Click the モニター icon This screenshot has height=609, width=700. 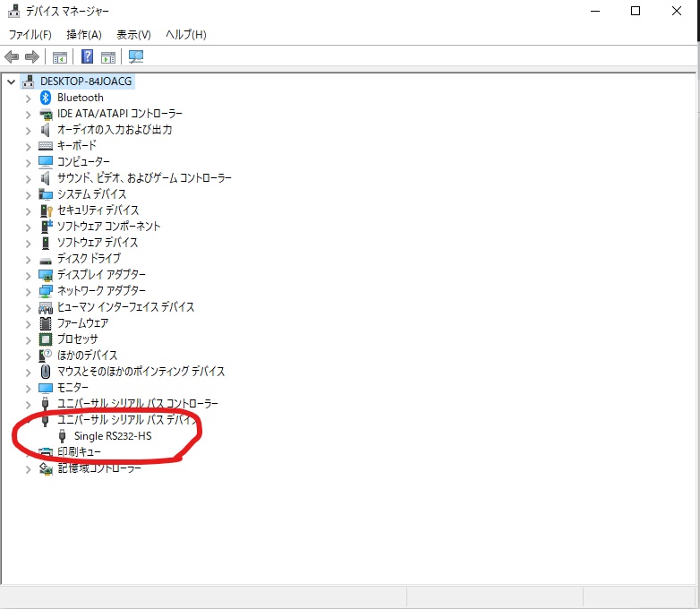[46, 388]
